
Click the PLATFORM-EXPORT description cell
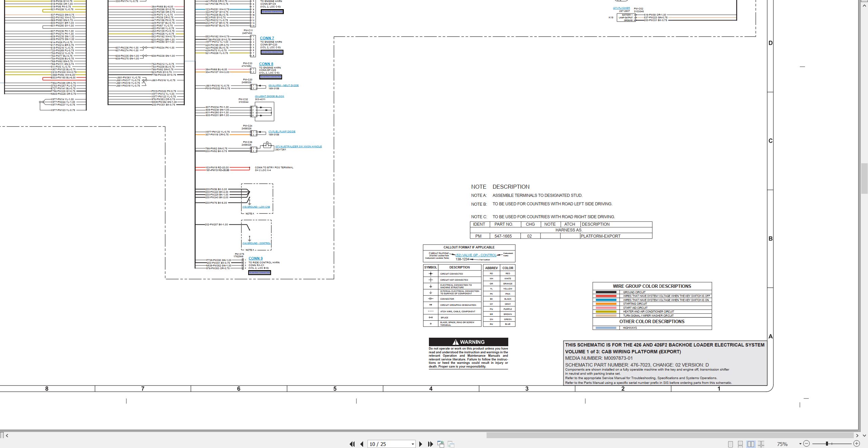pyautogui.click(x=616, y=236)
